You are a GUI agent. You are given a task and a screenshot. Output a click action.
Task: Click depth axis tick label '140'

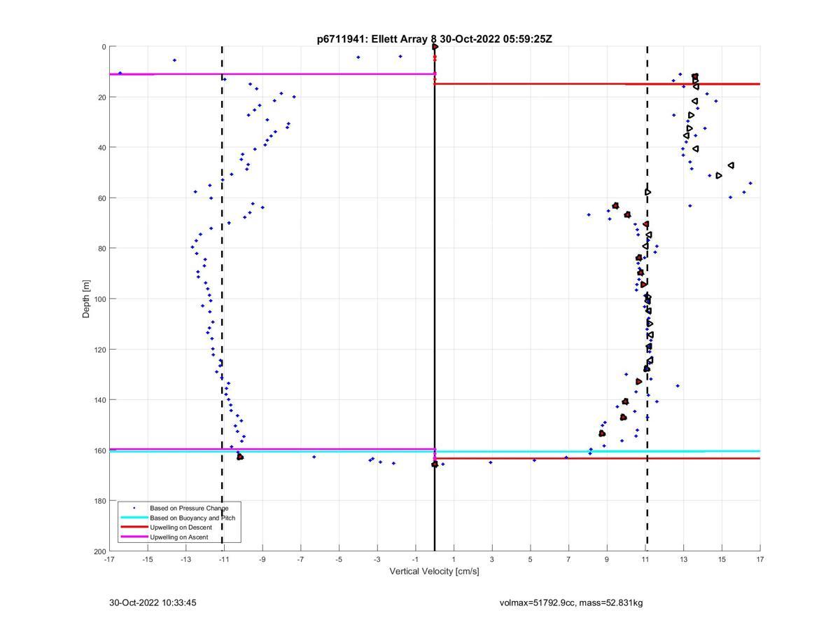click(x=99, y=400)
